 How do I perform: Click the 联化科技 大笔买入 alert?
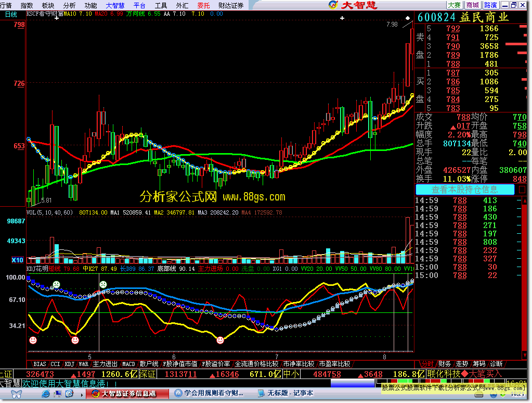[464, 374]
